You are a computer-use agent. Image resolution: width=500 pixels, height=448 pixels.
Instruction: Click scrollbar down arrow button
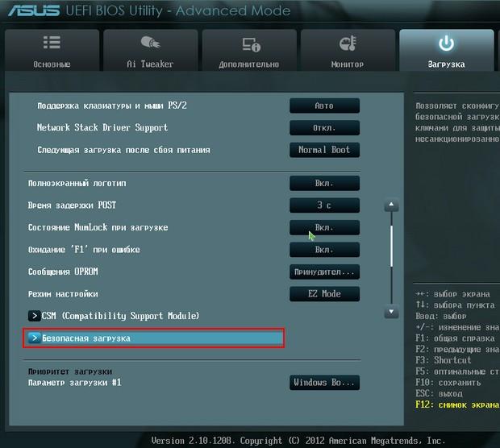click(x=391, y=312)
